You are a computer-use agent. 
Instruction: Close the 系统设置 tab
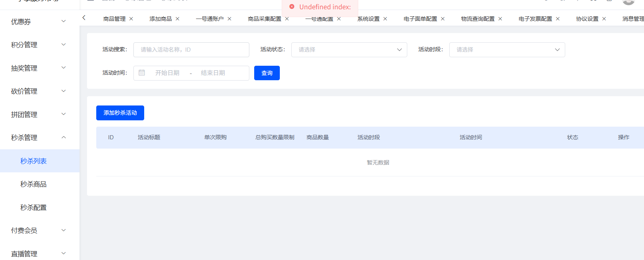click(x=385, y=19)
